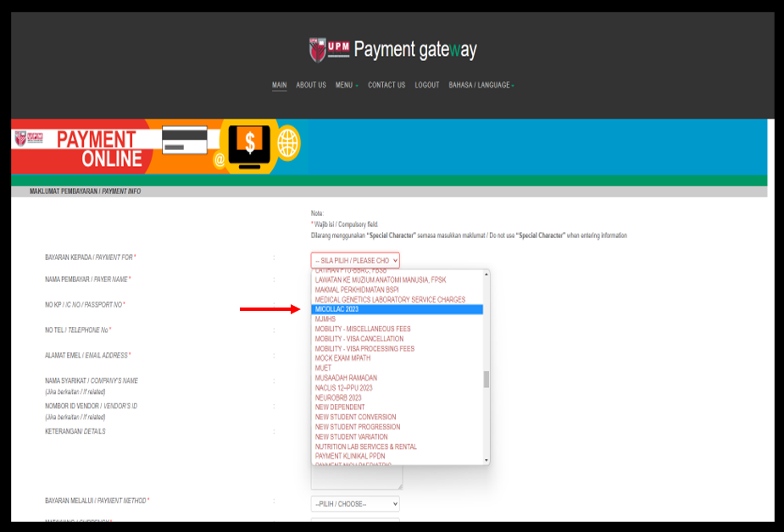This screenshot has height=532, width=784.
Task: Open the ABOUT US page
Action: click(x=311, y=85)
